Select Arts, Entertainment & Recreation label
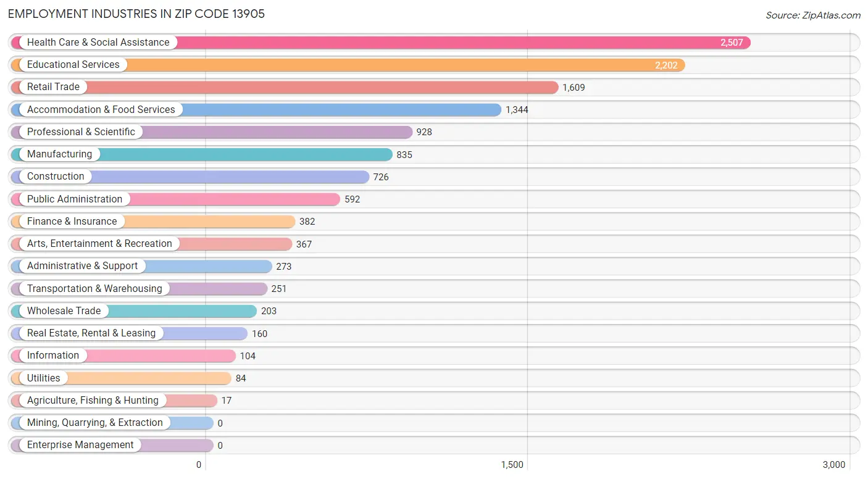The width and height of the screenshot is (868, 479). click(99, 244)
